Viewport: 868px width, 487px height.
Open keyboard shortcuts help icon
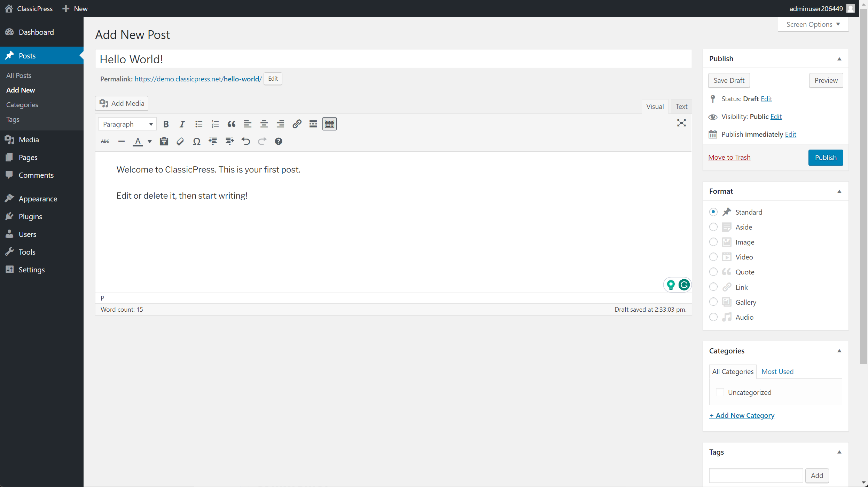(278, 142)
